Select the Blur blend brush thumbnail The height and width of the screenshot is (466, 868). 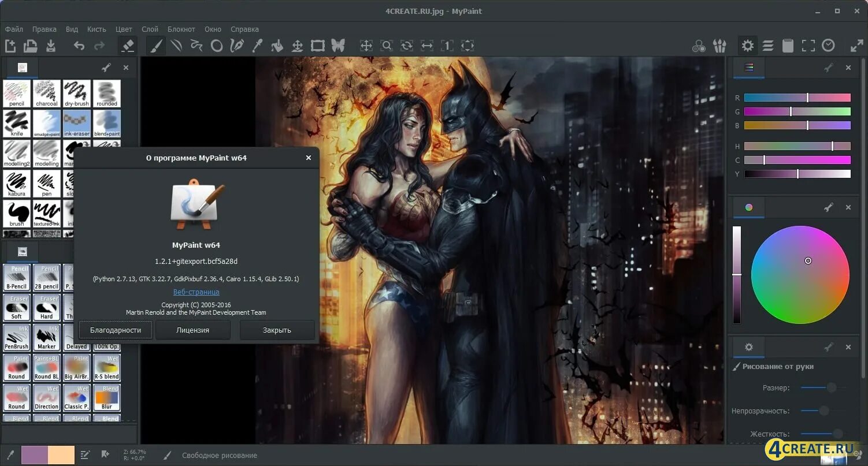(107, 397)
